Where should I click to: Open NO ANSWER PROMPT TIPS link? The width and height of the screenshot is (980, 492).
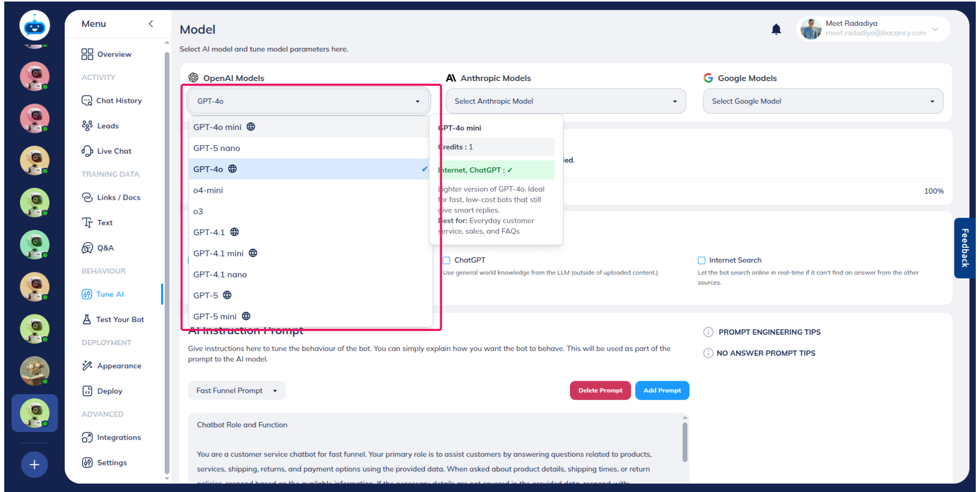tap(766, 353)
